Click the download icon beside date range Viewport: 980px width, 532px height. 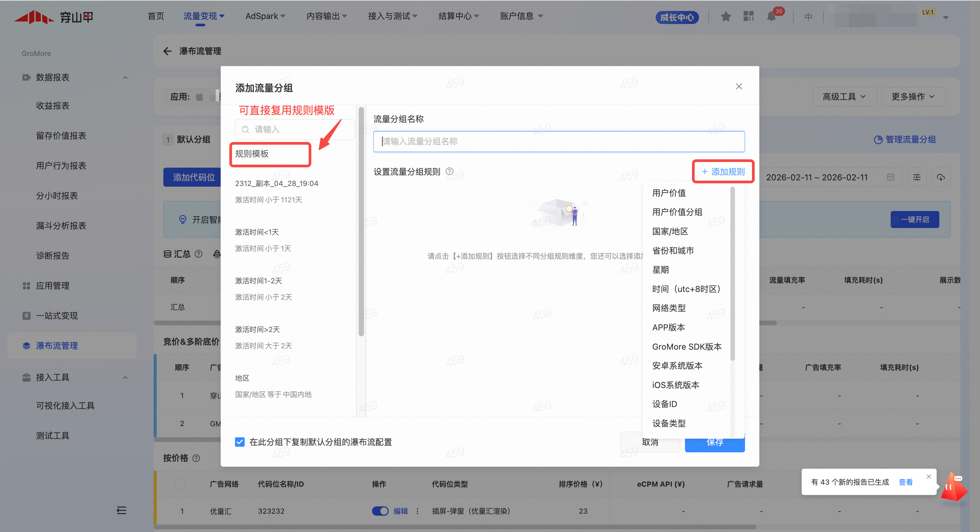940,177
